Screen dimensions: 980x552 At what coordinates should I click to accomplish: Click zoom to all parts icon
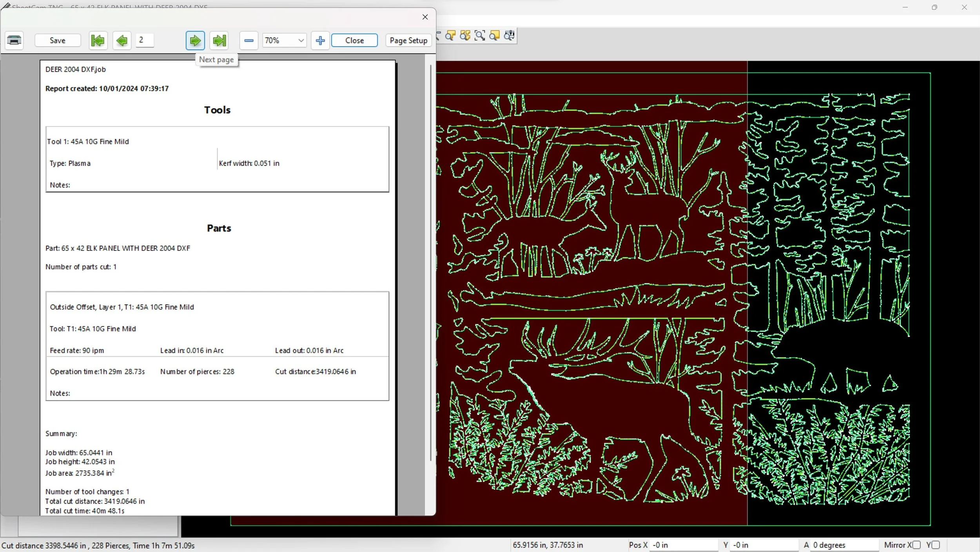465,36
